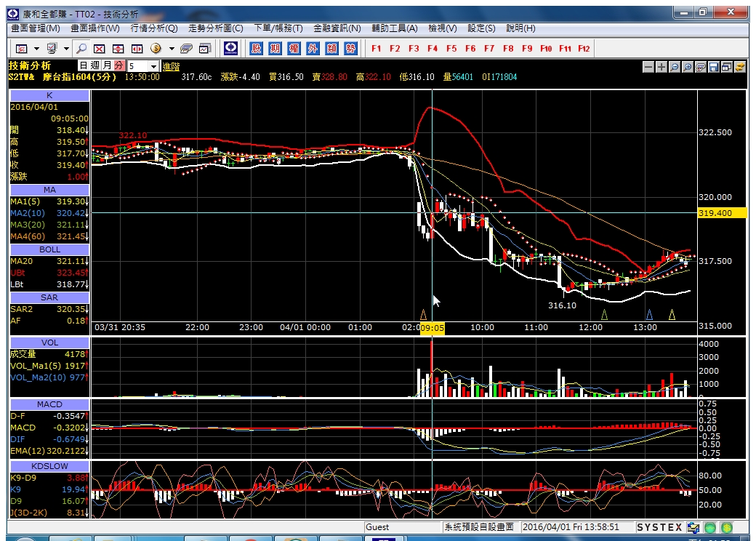Click the 類 sector category button

pyautogui.click(x=331, y=48)
